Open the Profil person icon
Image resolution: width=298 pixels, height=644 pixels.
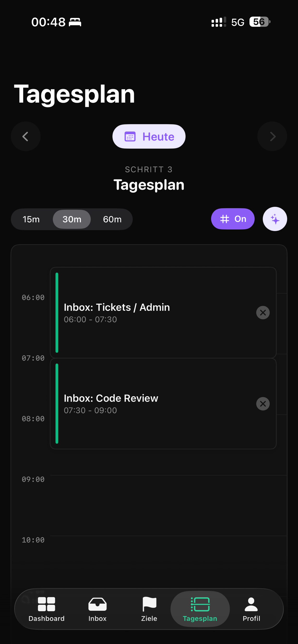pos(251,604)
